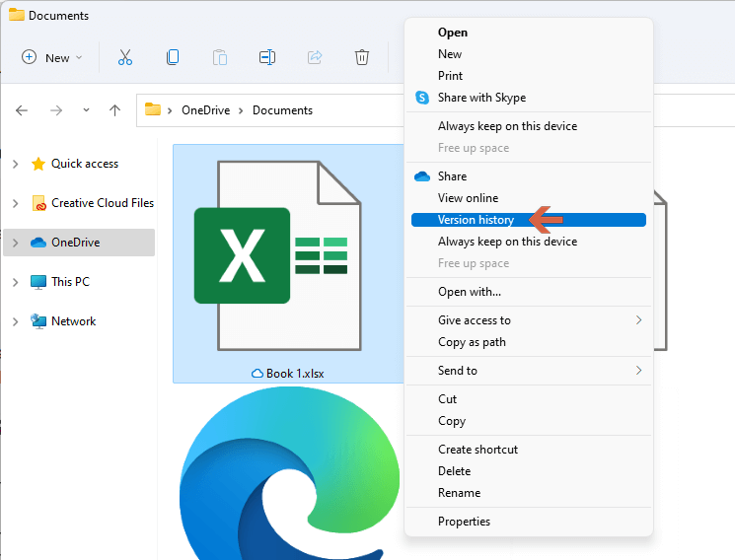Select Quick access in navigation pane

pos(85,164)
